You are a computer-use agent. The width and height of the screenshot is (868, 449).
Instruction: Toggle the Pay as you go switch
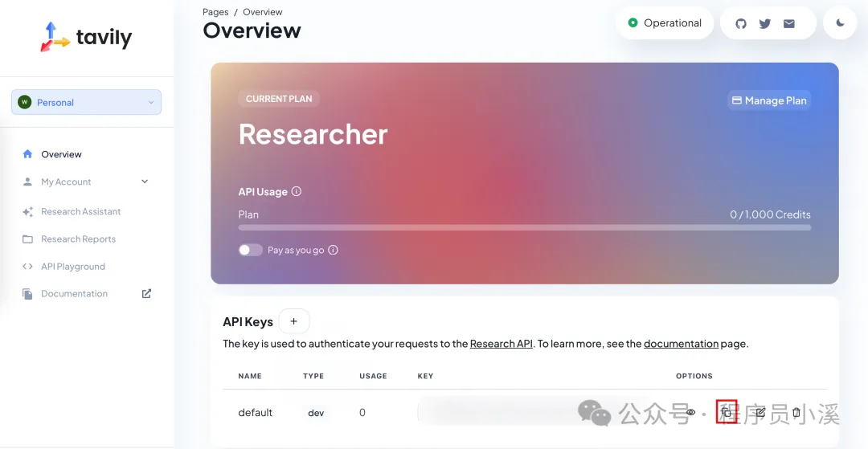250,250
